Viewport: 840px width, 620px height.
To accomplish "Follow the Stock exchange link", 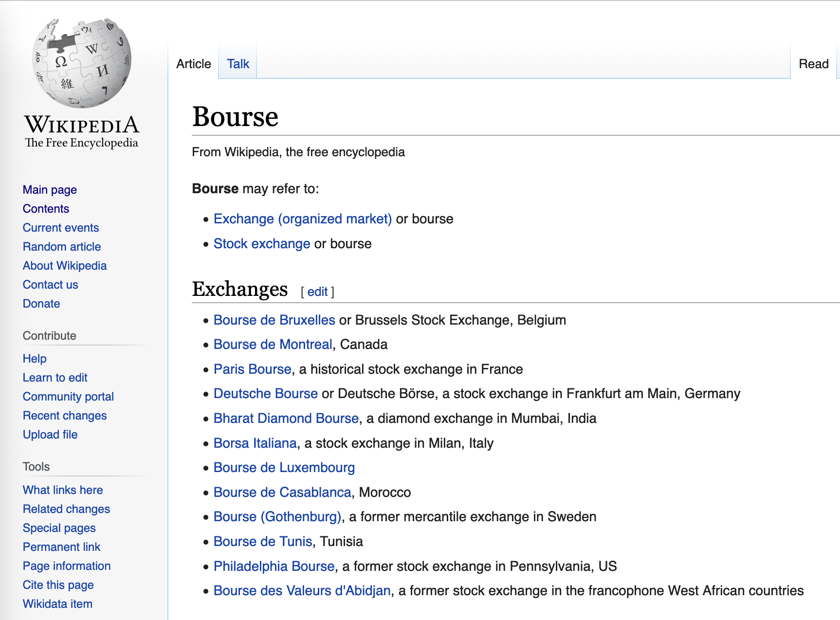I will [262, 244].
